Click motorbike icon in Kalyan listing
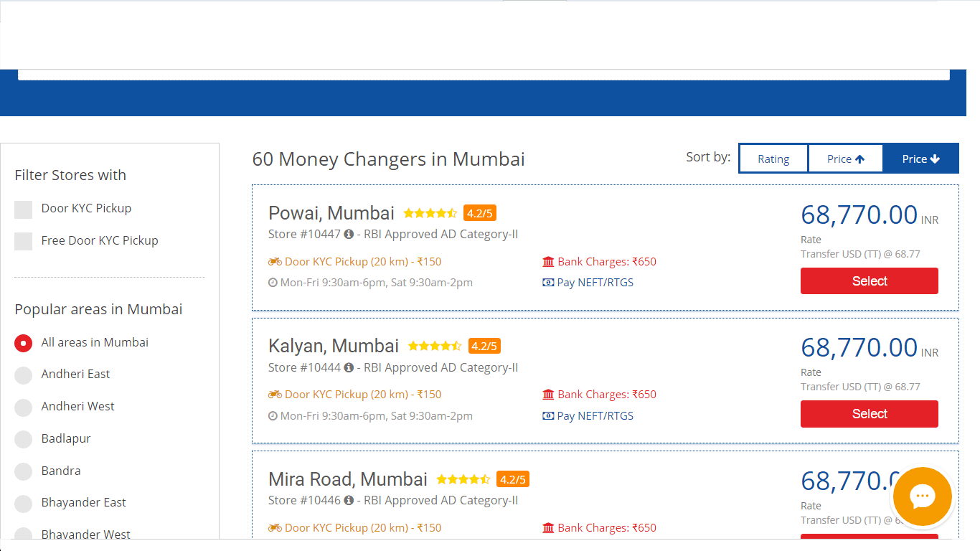Image resolution: width=980 pixels, height=551 pixels. [x=275, y=395]
